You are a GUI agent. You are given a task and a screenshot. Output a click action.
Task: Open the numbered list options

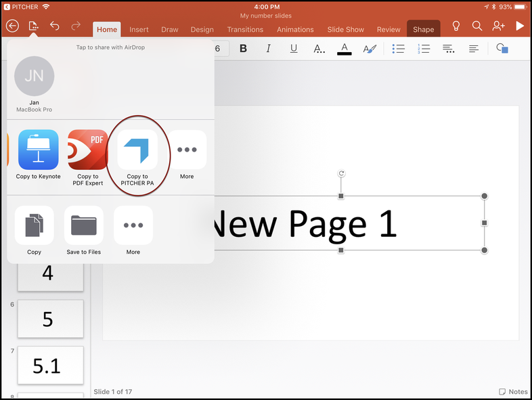click(424, 49)
